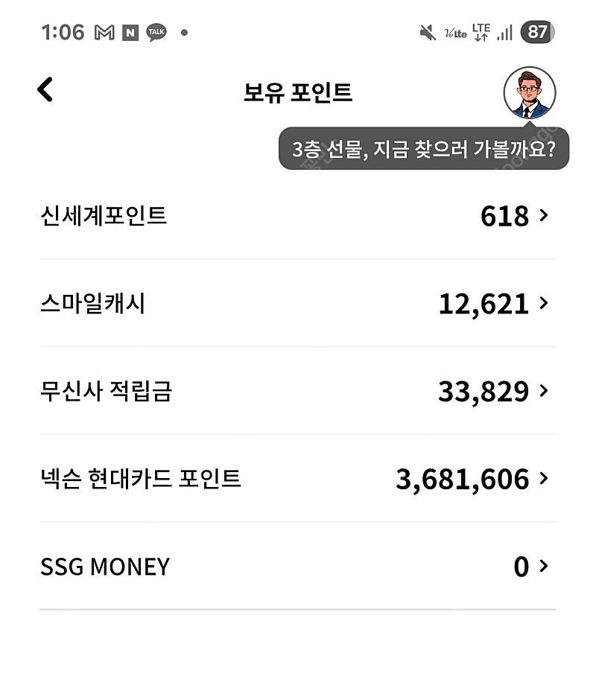Tap the LTE signal status icon
596x700 pixels.
(481, 32)
